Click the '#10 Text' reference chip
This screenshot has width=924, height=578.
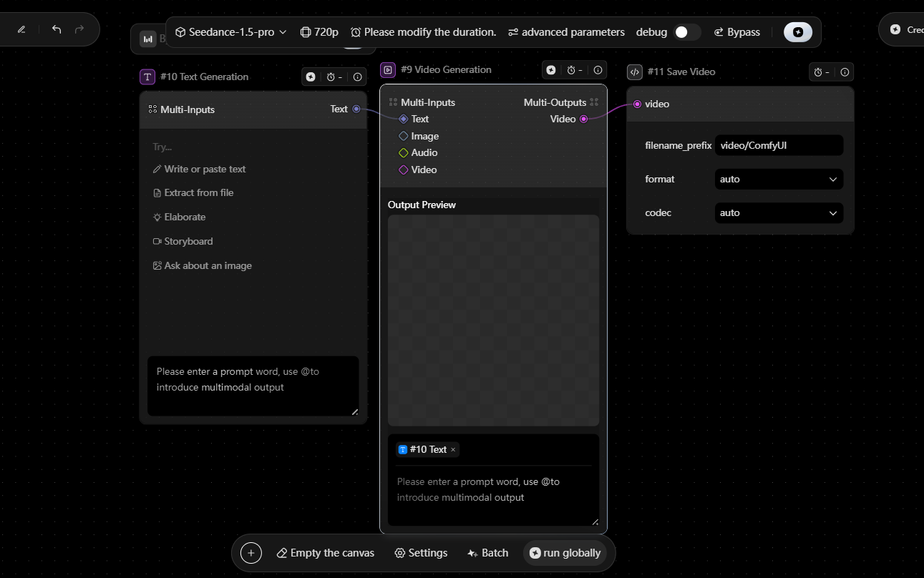[x=427, y=449]
